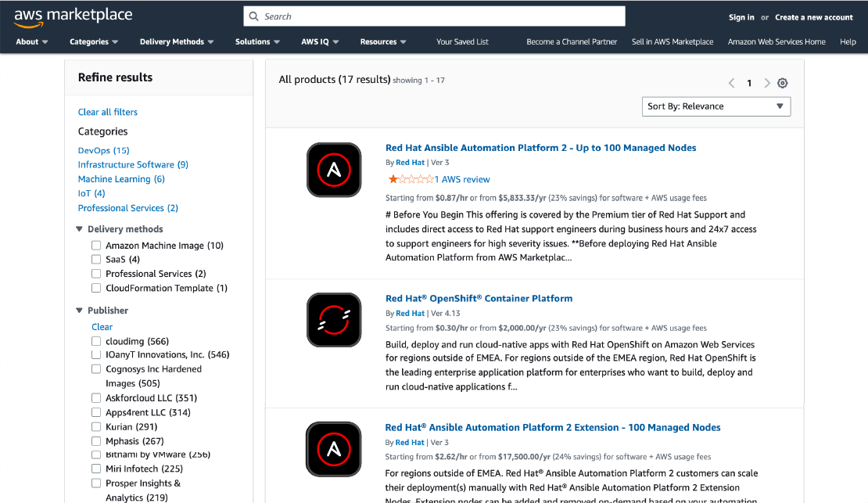Enable the SaaS delivery method filter

97,259
